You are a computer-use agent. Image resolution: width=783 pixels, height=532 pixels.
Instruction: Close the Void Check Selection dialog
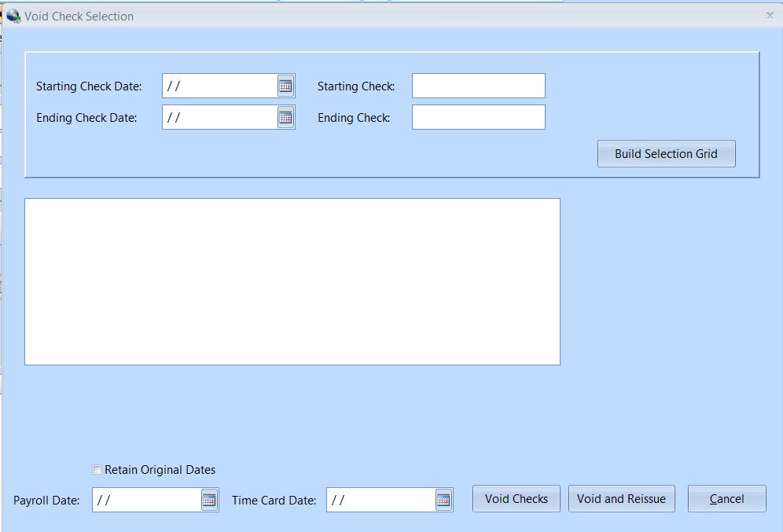(770, 16)
